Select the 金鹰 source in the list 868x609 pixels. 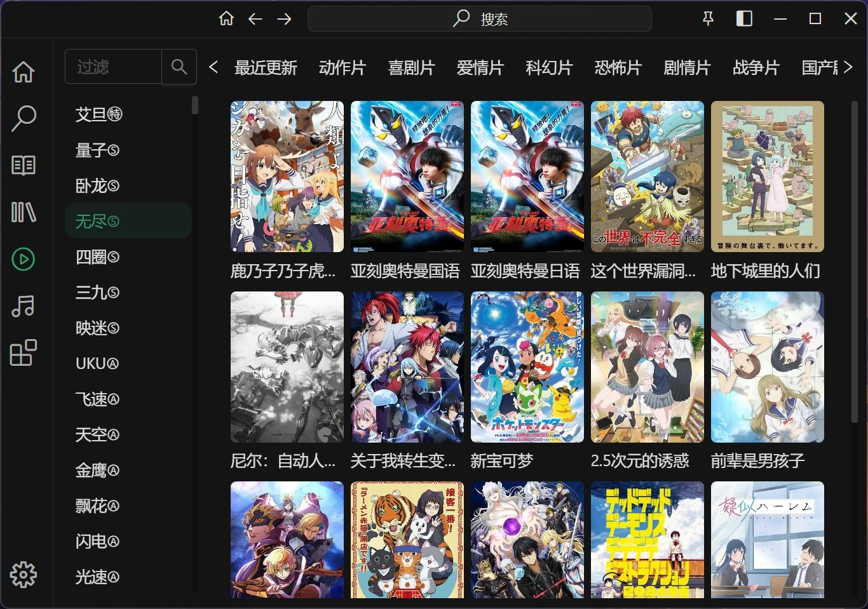[x=128, y=470]
